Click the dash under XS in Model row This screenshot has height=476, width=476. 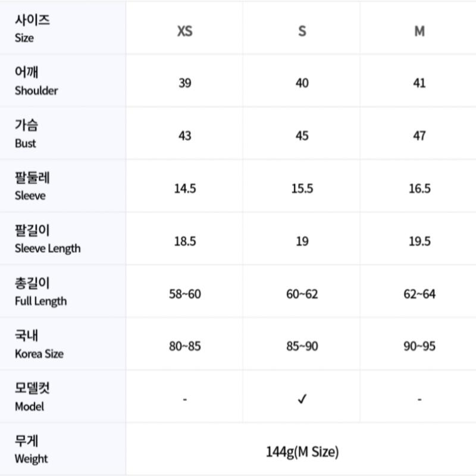(x=185, y=399)
